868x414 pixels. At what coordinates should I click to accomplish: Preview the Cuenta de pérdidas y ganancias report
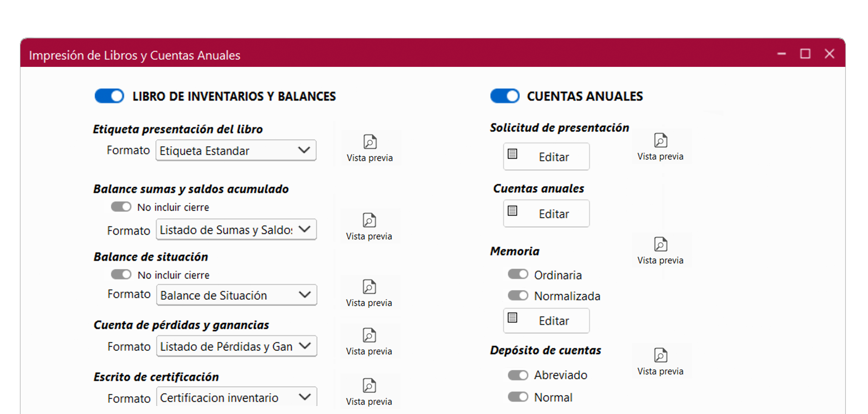tap(369, 341)
